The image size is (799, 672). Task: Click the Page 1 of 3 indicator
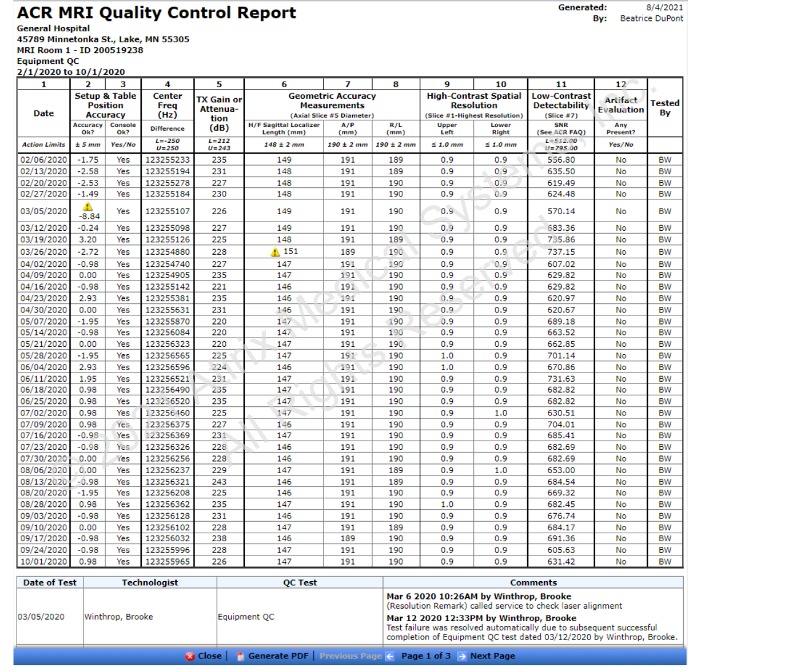coord(426,656)
